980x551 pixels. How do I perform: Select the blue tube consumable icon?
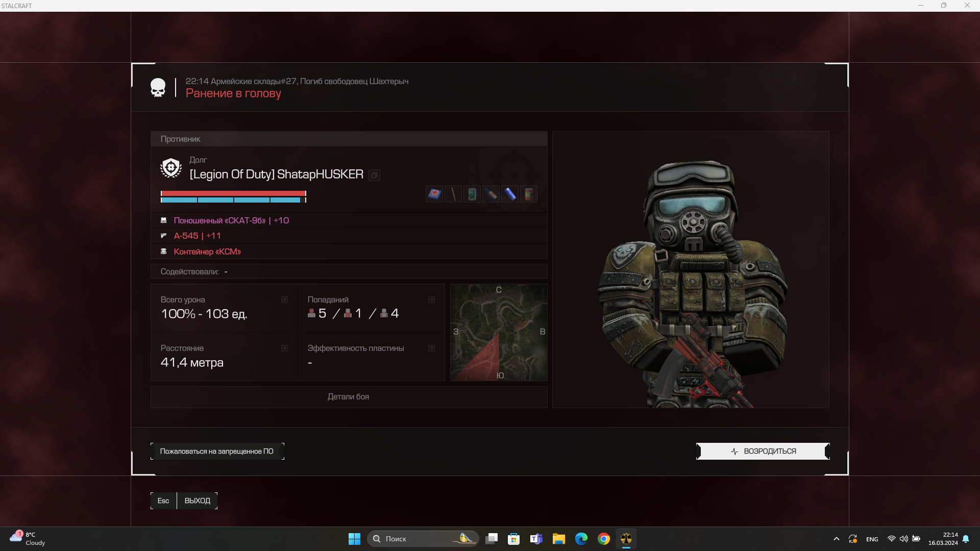[x=510, y=194]
